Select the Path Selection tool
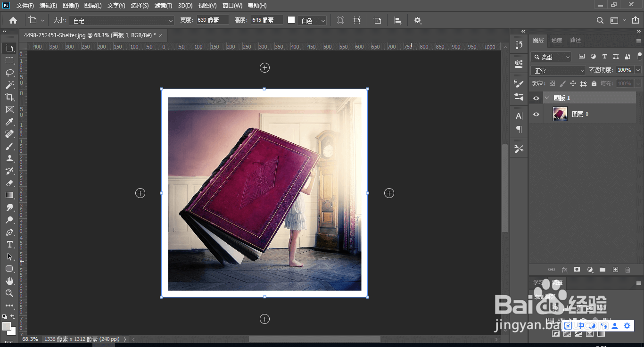The image size is (644, 347). [9, 256]
